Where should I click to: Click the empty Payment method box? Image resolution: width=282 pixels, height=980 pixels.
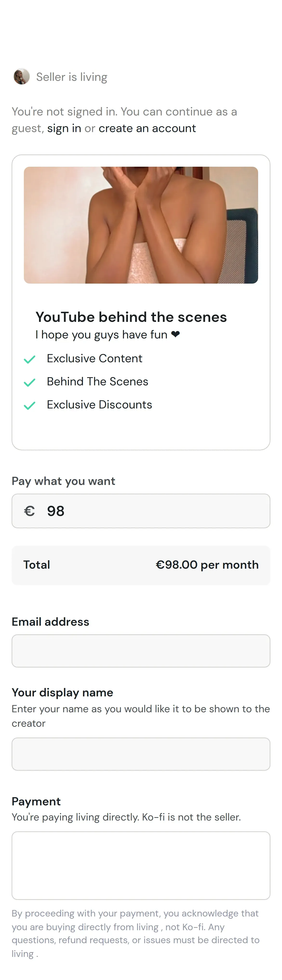(141, 865)
